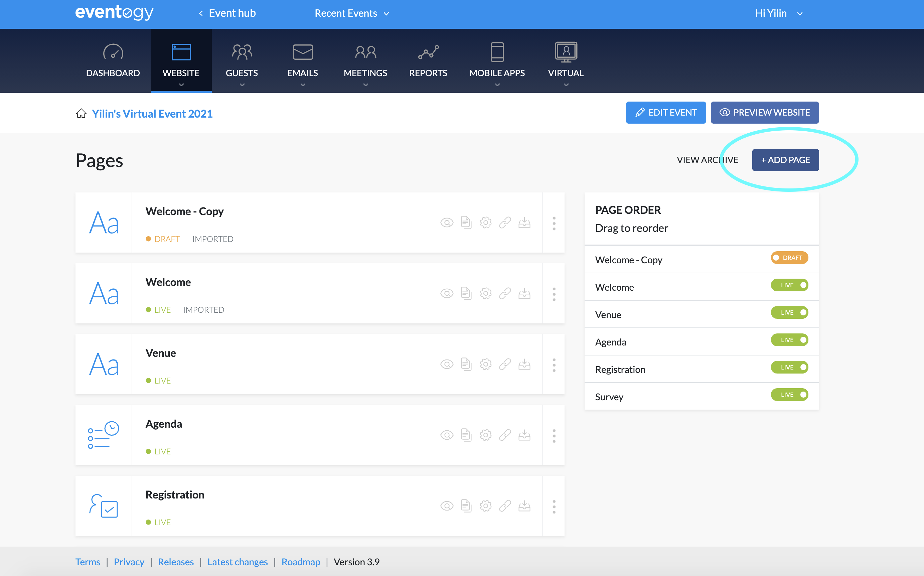Copy the link for the Agenda page

pos(505,435)
